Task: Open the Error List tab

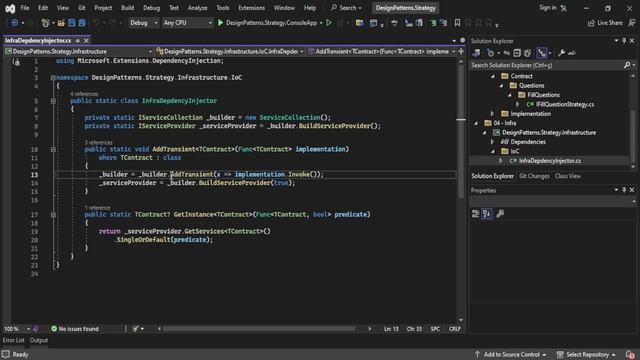Action: (x=13, y=340)
